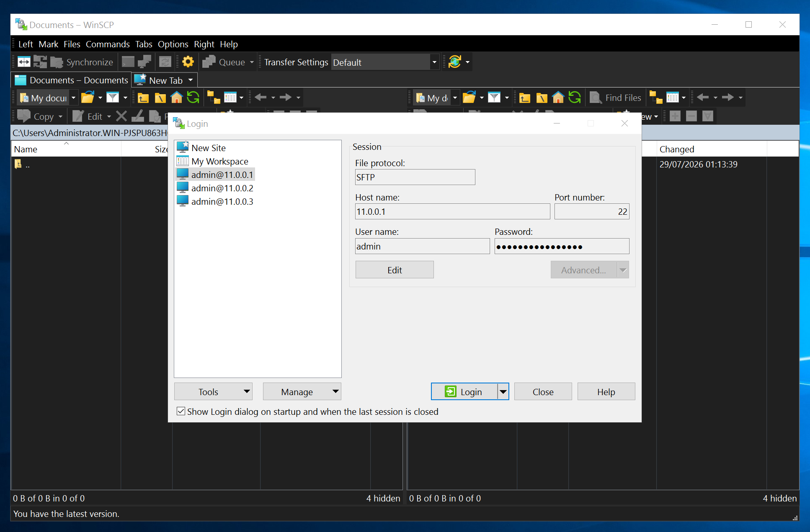Click the left panel view style icon
810x532 pixels.
(230, 98)
